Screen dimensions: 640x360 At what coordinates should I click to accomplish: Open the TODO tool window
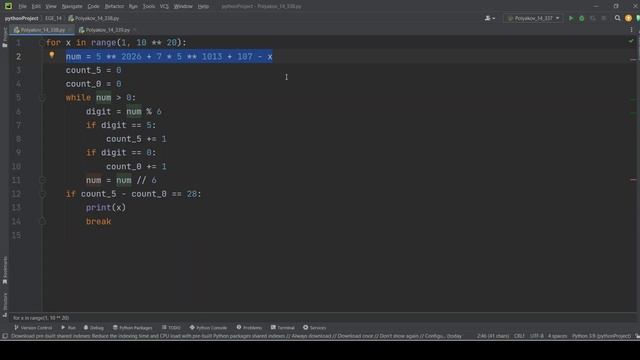(x=171, y=328)
